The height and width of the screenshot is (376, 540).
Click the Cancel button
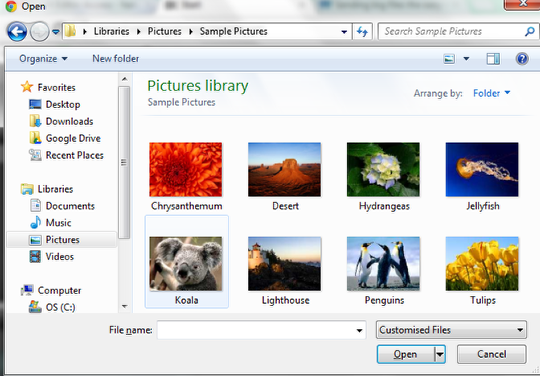click(x=491, y=354)
